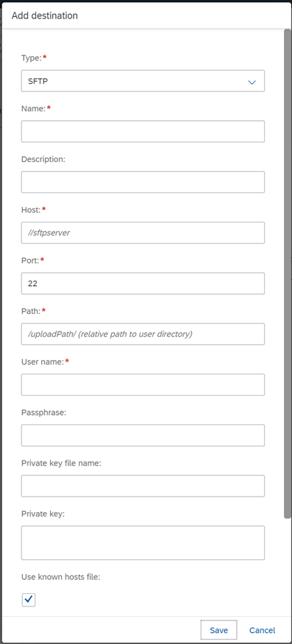Select the Host field with //sftpserver placeholder
This screenshot has height=644, width=292.
[x=143, y=233]
